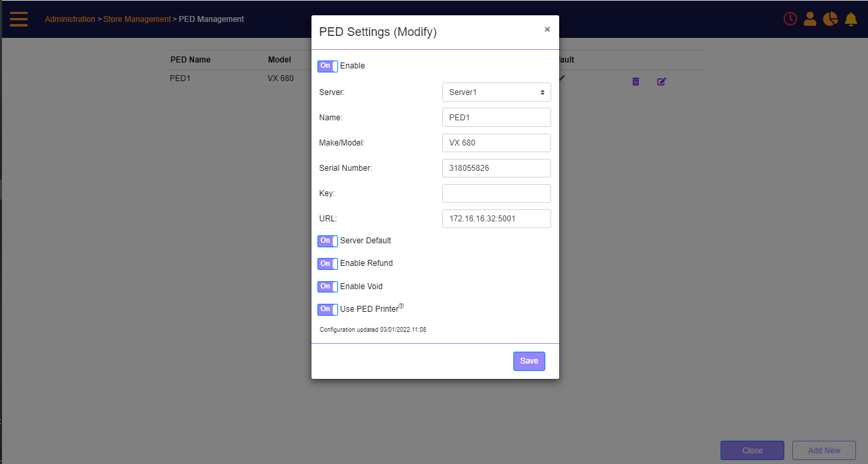This screenshot has height=464, width=868.
Task: Click the pie chart reports icon
Action: coord(830,19)
